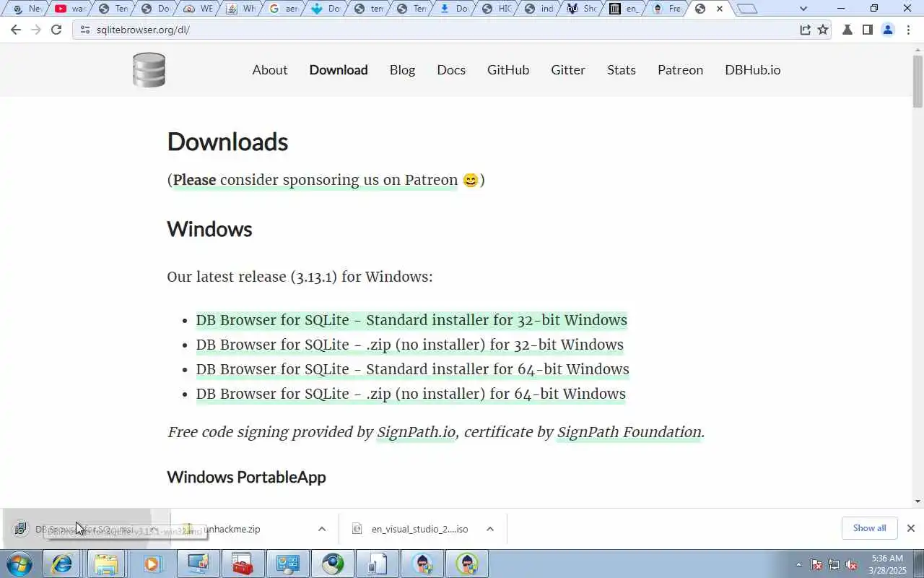Image resolution: width=924 pixels, height=578 pixels.
Task: Open the unhackme.zip downloaded file
Action: click(232, 529)
